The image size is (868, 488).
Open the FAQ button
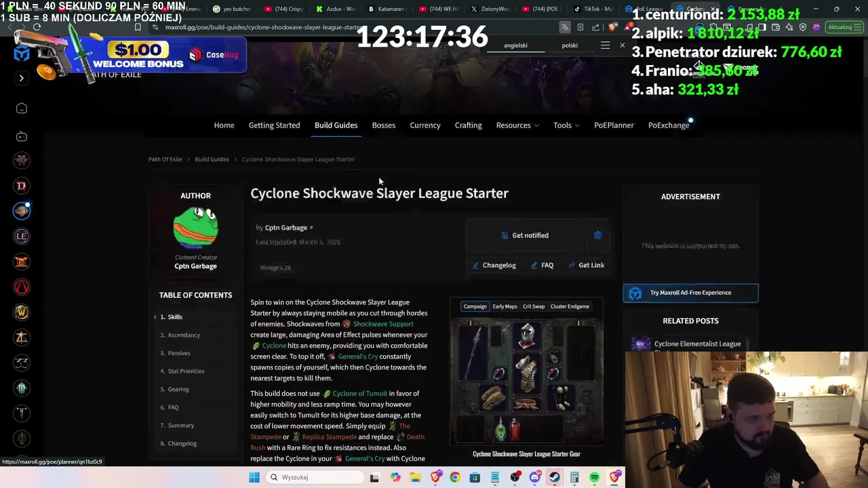coord(542,265)
